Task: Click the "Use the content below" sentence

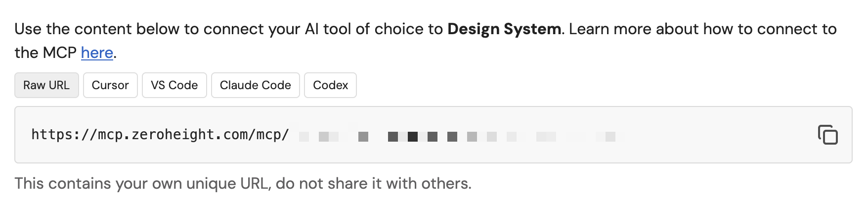Action: click(99, 29)
